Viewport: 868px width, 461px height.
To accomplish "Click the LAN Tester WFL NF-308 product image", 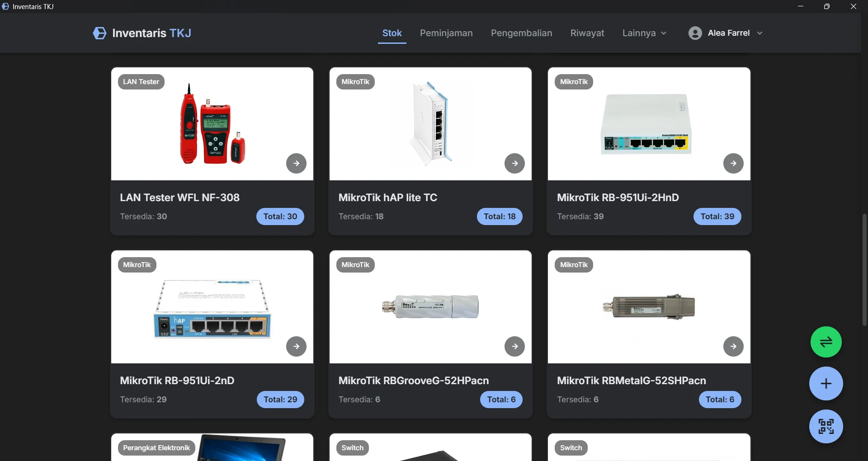I will [212, 124].
